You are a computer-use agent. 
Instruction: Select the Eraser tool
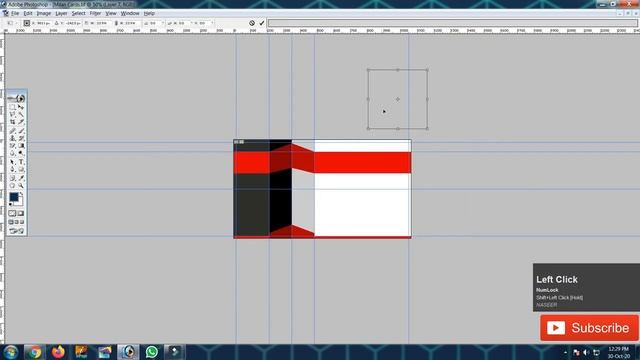(x=12, y=146)
